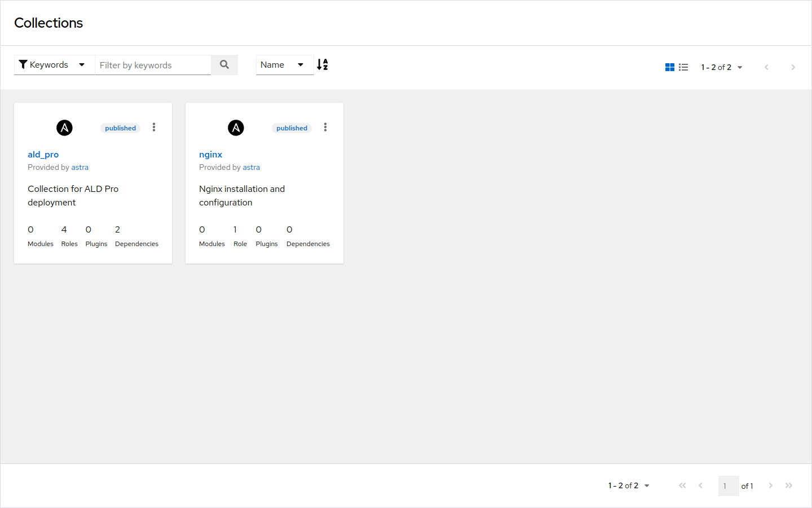Click the nginx collection Ansible logo
The width and height of the screenshot is (812, 508).
coord(236,128)
